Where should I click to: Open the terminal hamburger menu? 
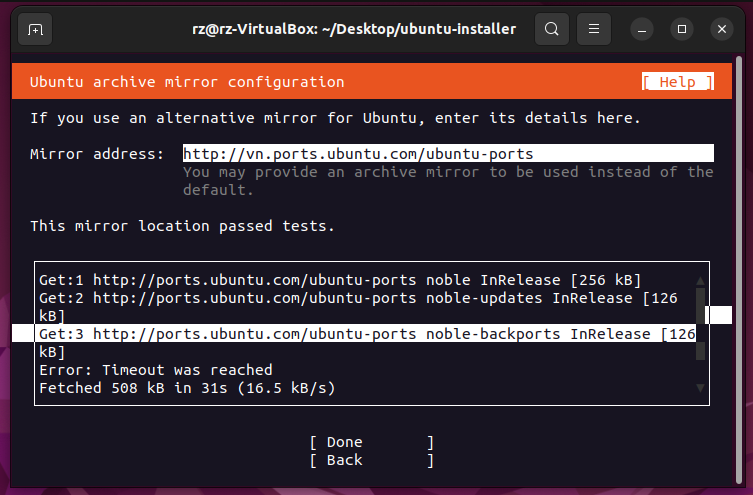click(x=594, y=30)
